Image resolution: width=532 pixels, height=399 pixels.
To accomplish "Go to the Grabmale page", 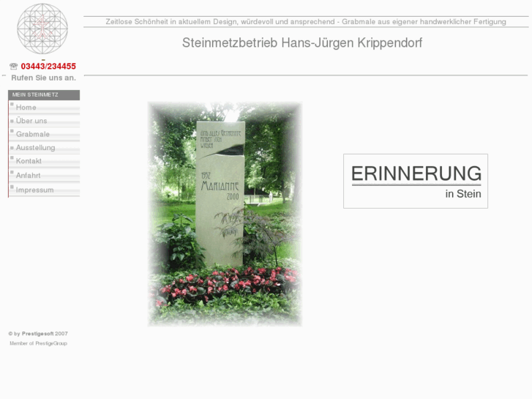I will click(x=33, y=134).
